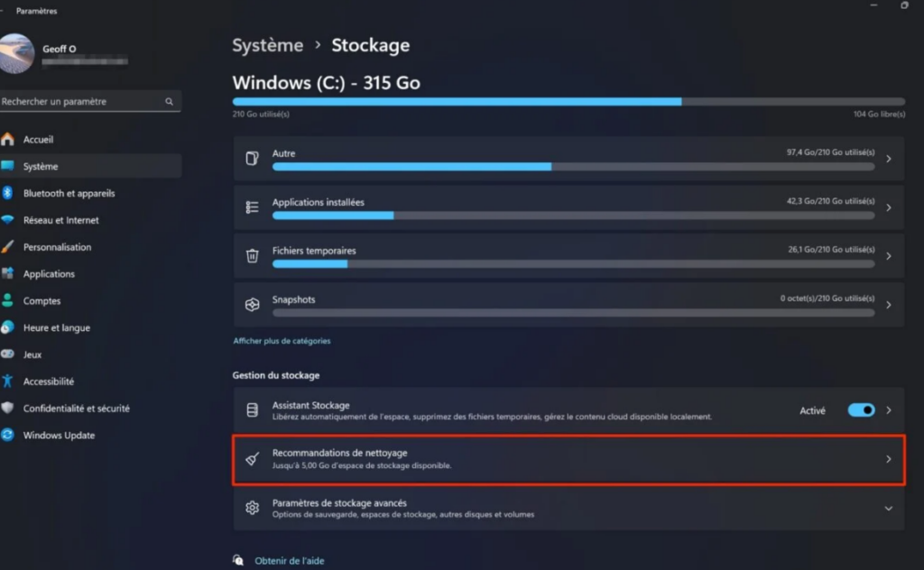Screen dimensions: 924x570
Task: Open Assistant Stockage settings chevron
Action: coord(889,410)
